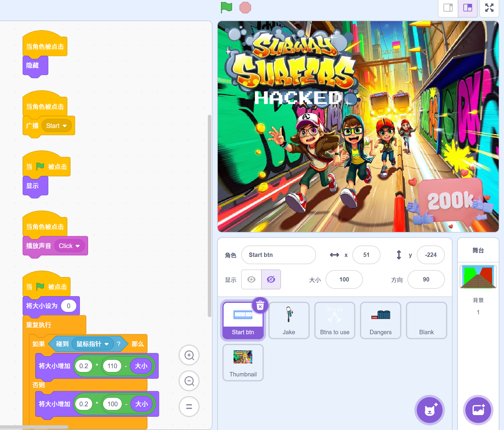504x430 pixels.
Task: Select the Jake sprite
Action: coord(289,320)
